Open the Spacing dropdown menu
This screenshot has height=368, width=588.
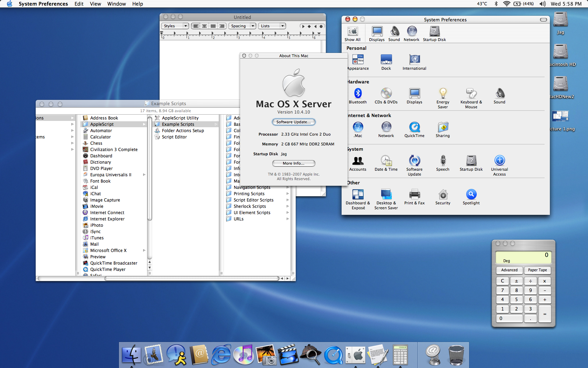pos(242,26)
